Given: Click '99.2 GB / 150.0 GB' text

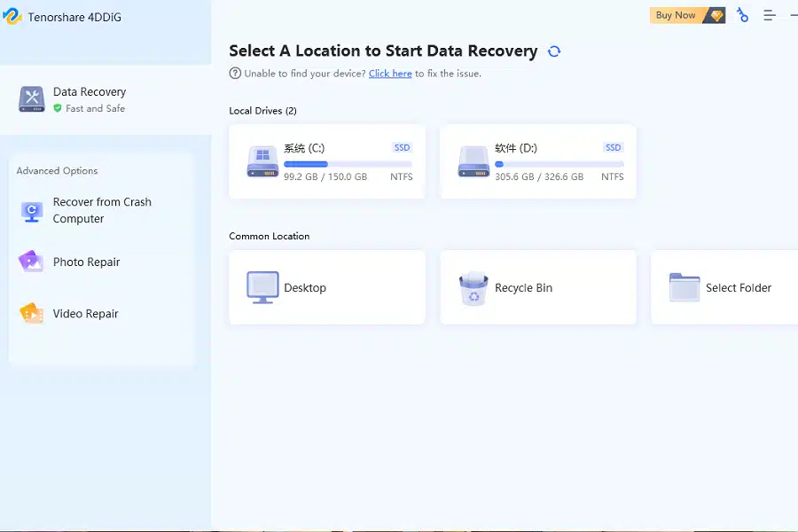Looking at the screenshot, I should point(325,176).
